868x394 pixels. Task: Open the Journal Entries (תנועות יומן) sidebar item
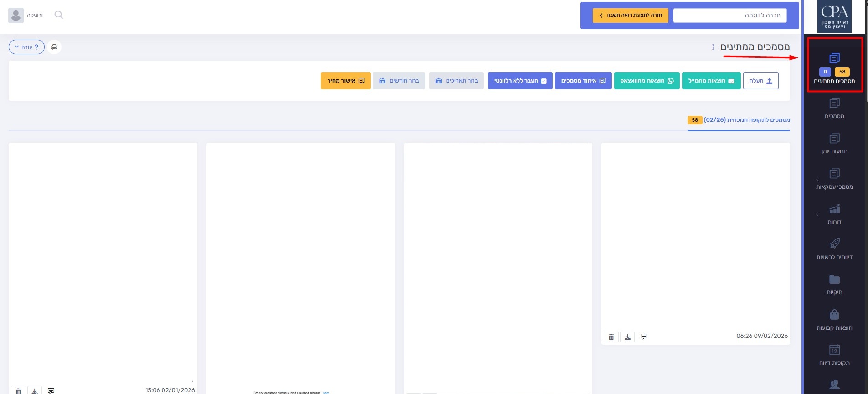[x=834, y=143]
